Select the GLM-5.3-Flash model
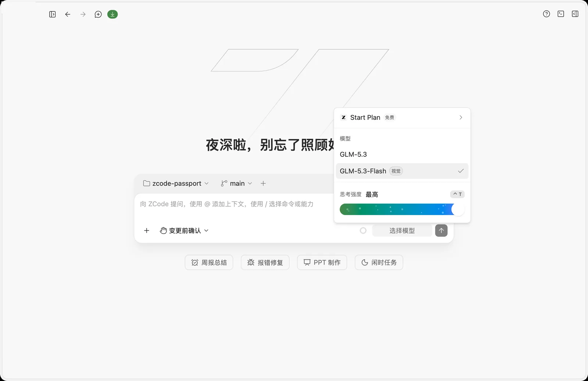 pos(402,171)
